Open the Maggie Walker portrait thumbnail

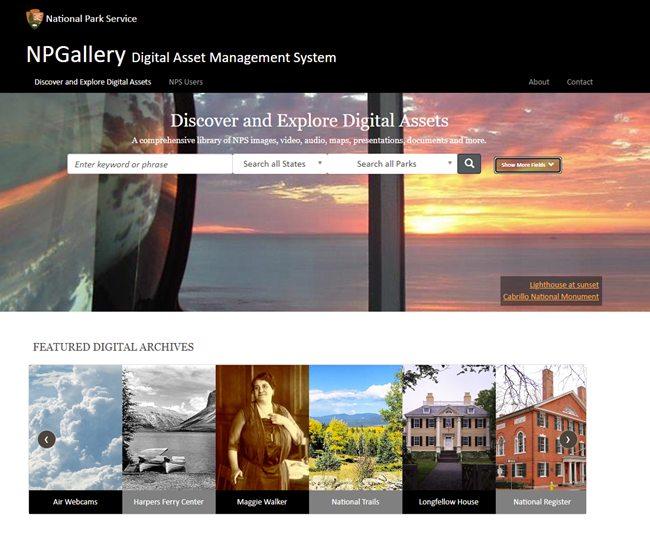point(262,428)
